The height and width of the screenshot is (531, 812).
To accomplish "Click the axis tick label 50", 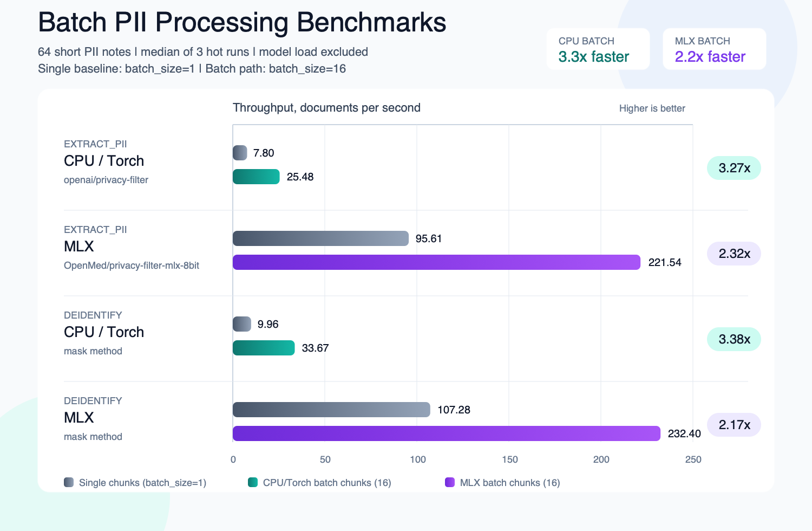I will point(325,459).
